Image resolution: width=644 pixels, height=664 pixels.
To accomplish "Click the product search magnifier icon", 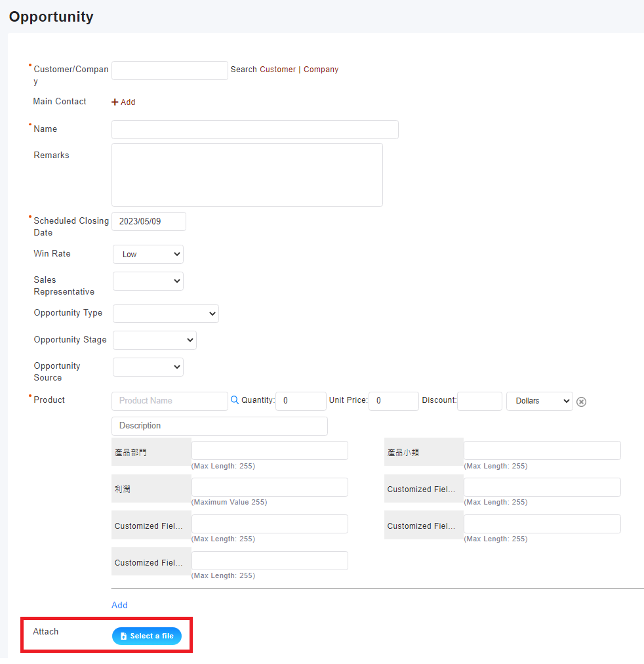I will point(235,400).
